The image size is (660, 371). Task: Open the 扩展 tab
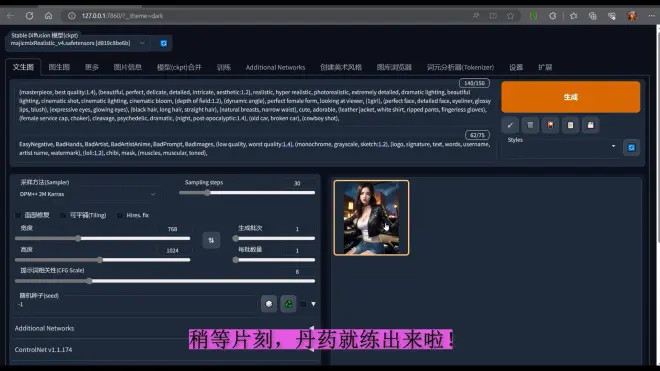[545, 67]
